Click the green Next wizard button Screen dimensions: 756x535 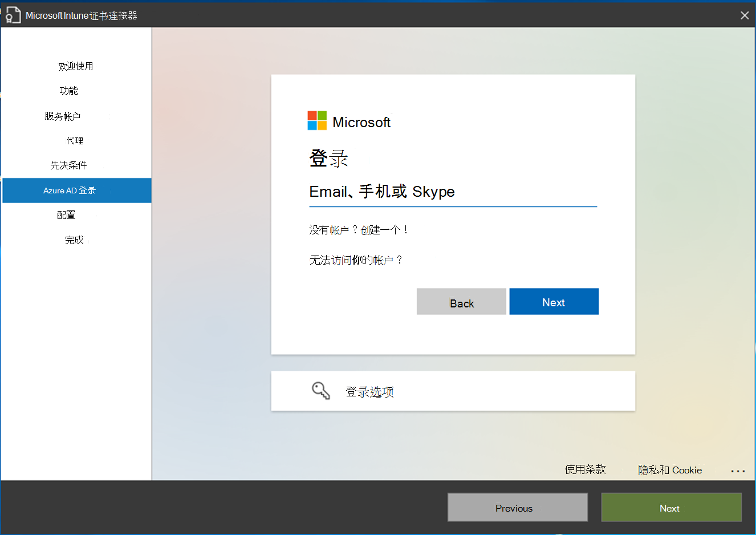[x=672, y=508]
